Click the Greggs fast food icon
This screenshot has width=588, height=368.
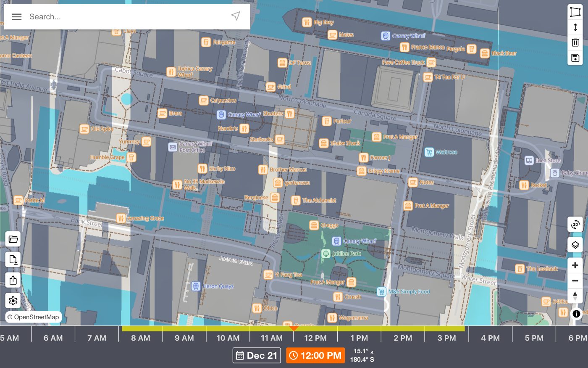(314, 225)
